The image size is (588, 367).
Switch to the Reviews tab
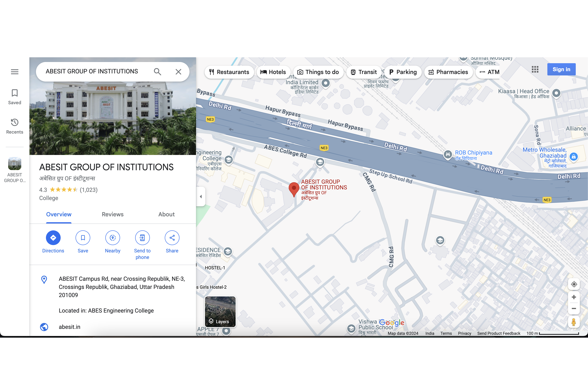[112, 214]
